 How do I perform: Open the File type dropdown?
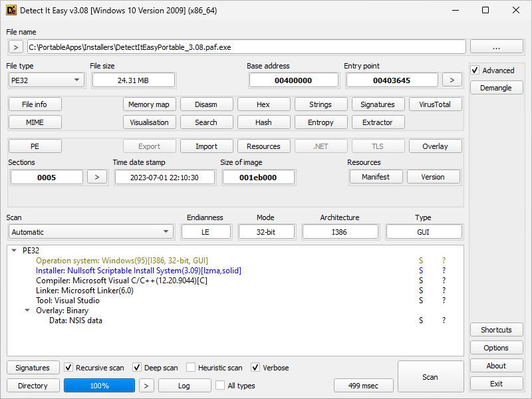click(46, 80)
